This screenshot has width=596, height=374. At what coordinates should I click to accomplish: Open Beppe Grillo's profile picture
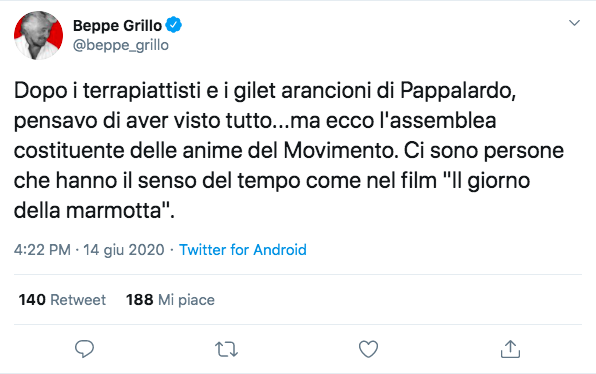(x=38, y=35)
